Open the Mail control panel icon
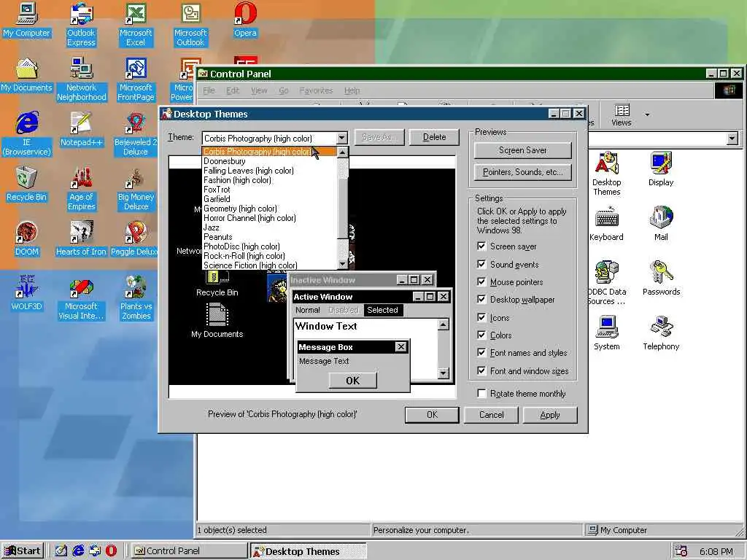The height and width of the screenshot is (560, 747). coord(661,224)
